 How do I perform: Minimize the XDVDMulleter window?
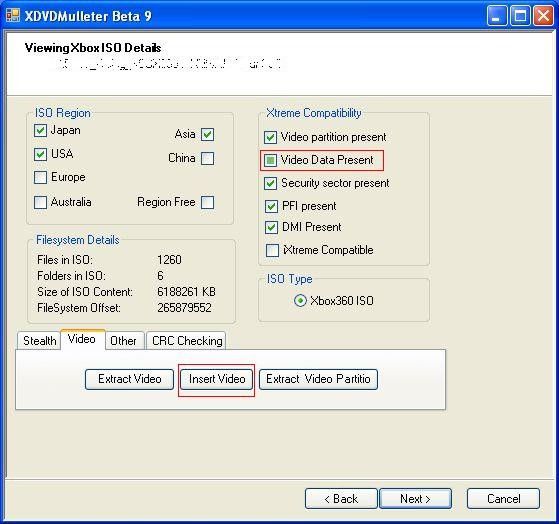497,16
